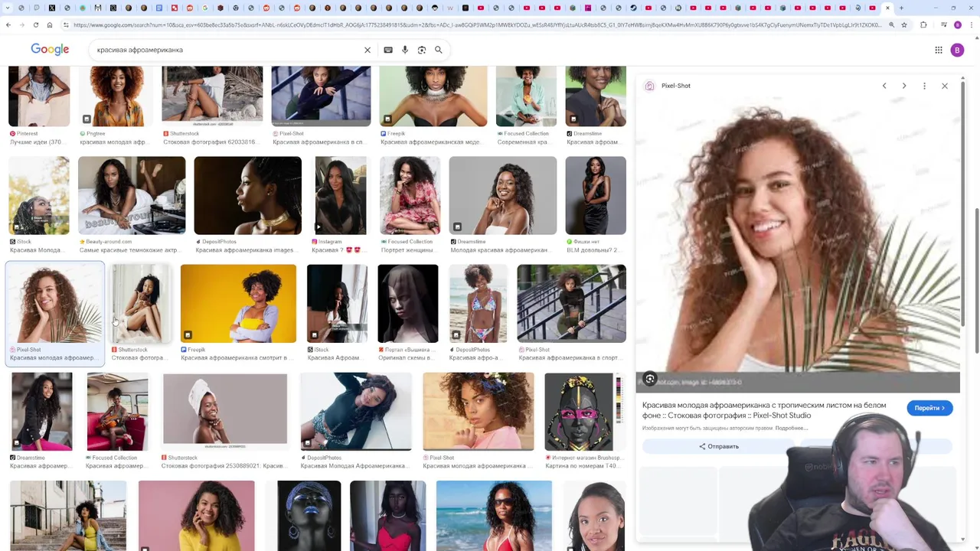The height and width of the screenshot is (551, 980).
Task: Open Shutterstock 2530889021 towel-head thumbnail
Action: point(225,410)
